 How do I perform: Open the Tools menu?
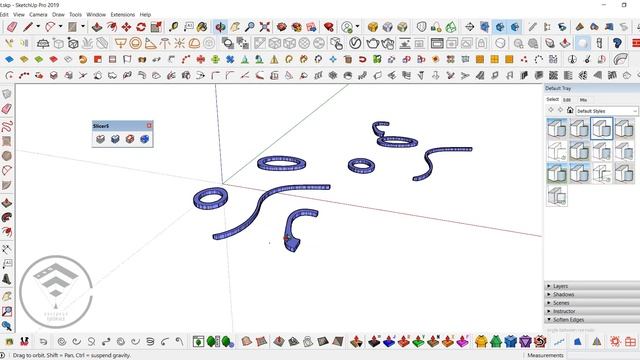tap(76, 14)
